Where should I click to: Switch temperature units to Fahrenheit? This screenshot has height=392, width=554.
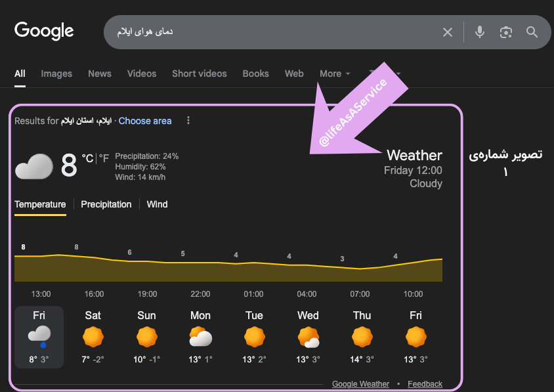(x=104, y=158)
